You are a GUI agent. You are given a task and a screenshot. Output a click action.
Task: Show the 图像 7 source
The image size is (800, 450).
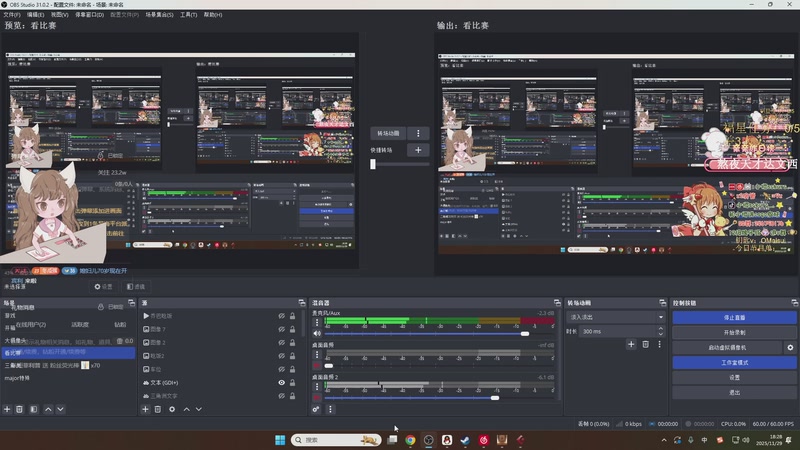coord(281,329)
